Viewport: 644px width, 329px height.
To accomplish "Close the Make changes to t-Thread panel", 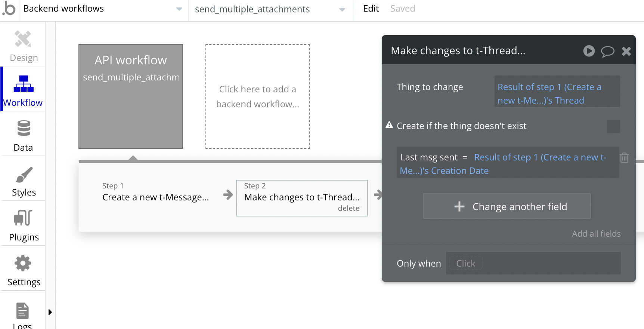I will [x=626, y=51].
